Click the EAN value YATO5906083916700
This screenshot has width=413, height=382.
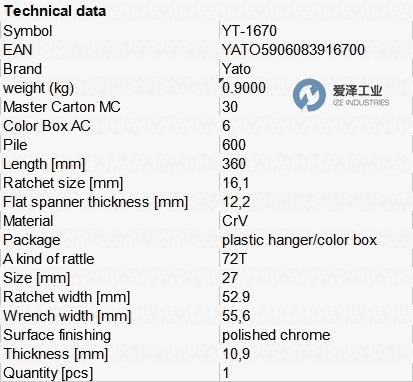(293, 50)
